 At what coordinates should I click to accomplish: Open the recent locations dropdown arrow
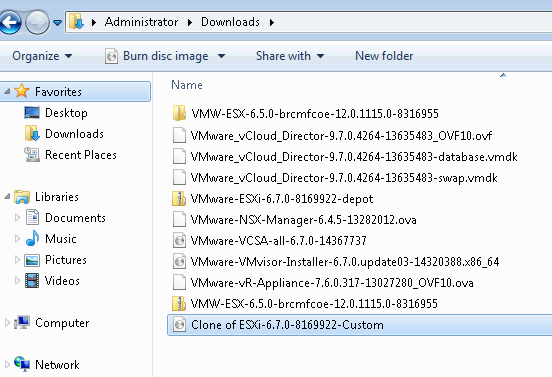(x=57, y=23)
